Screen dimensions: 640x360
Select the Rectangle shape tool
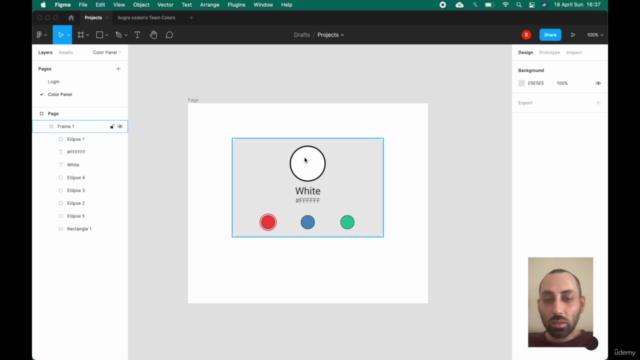99,35
